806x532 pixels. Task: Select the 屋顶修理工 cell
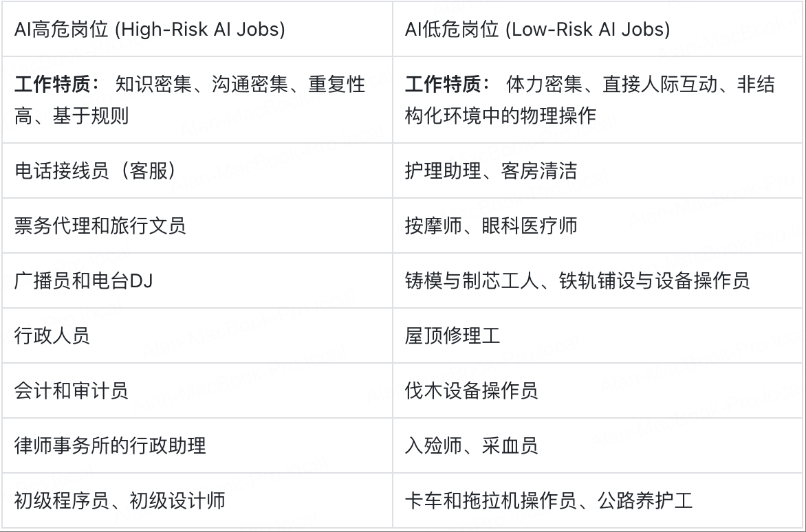598,335
